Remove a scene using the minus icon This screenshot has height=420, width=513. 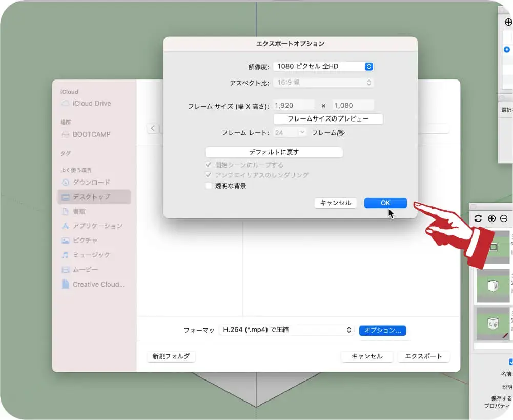[504, 218]
